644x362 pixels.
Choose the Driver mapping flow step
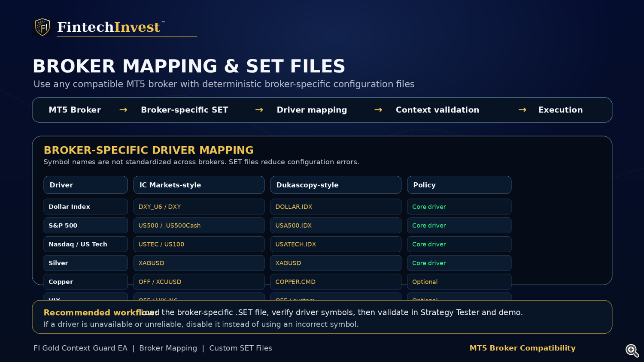click(x=312, y=110)
